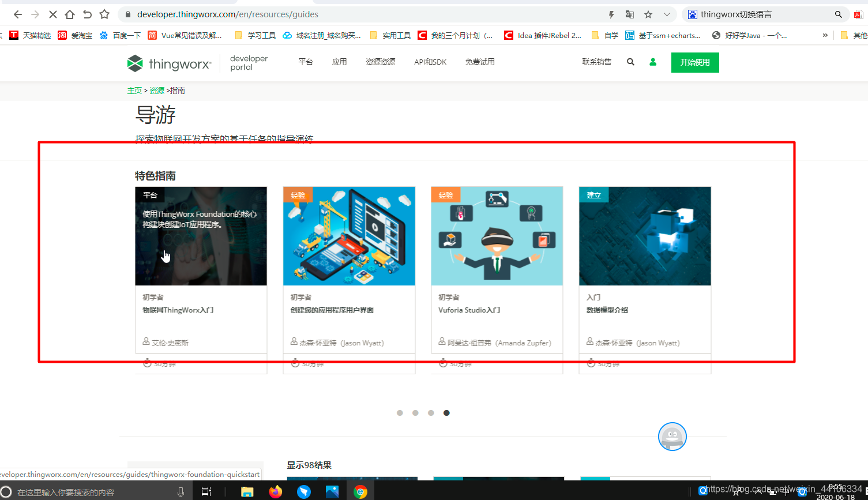868x500 pixels.
Task: Go to 资源 in the breadcrumb
Action: click(157, 91)
